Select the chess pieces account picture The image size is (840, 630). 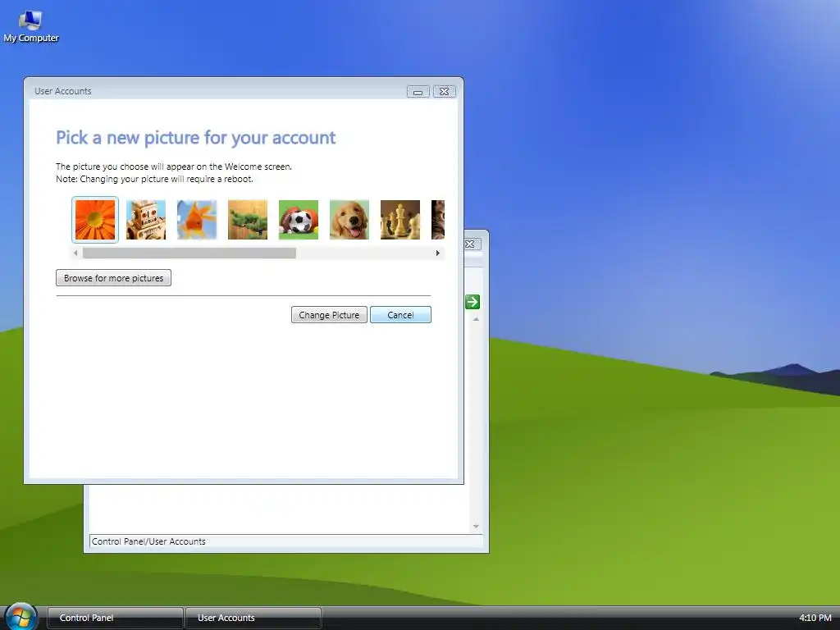click(x=400, y=220)
